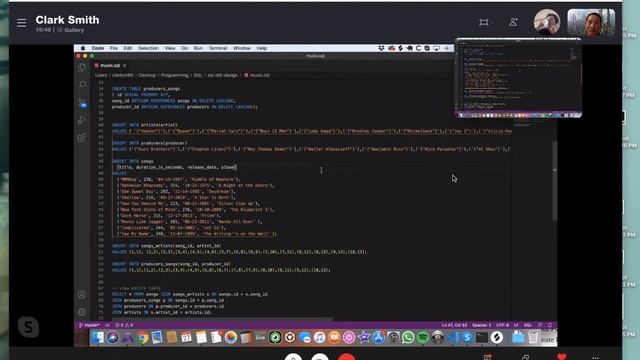Click the errors and warnings indicator
640x360 pixels.
pos(124,325)
